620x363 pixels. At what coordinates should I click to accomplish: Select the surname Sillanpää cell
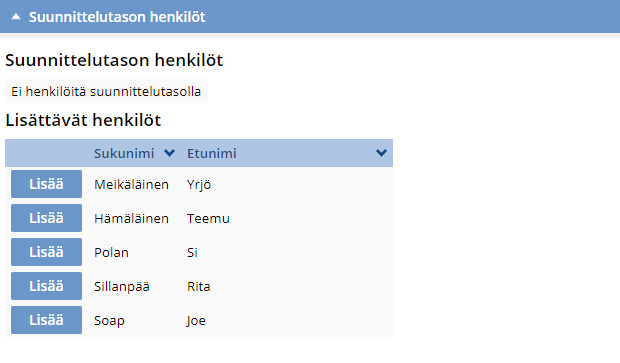pyautogui.click(x=122, y=286)
